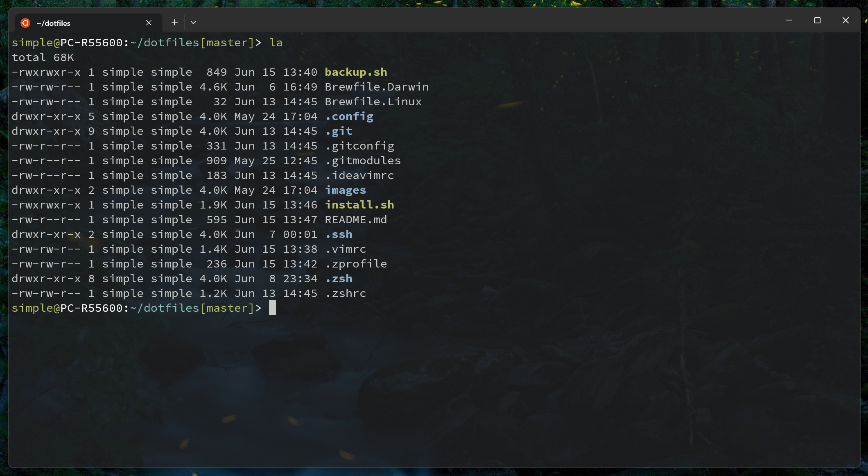Click the .ssh directory name
The width and height of the screenshot is (868, 476).
[339, 234]
